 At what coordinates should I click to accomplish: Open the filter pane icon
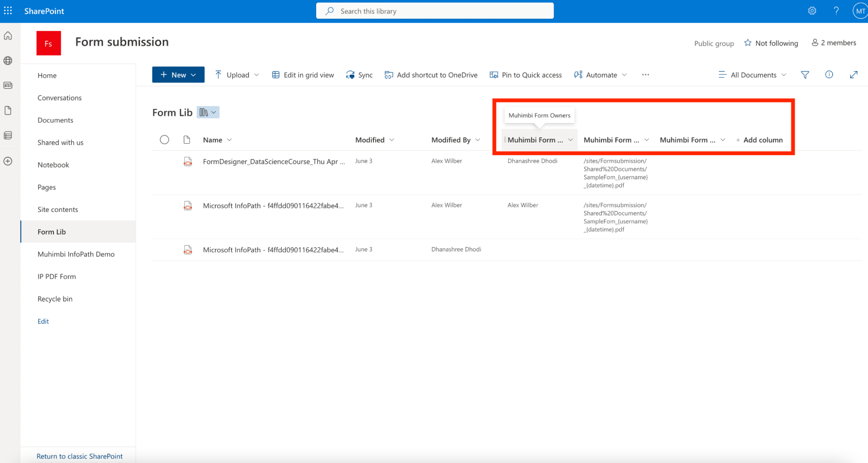coord(805,74)
